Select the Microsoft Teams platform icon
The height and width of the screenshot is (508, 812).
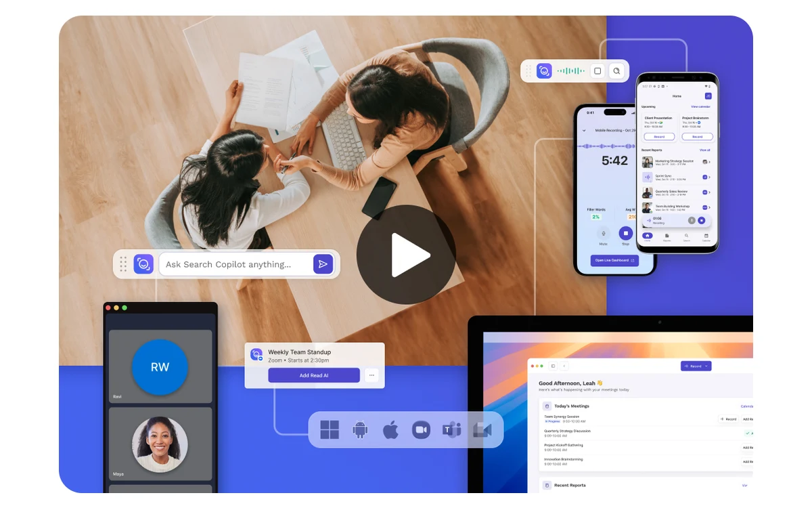click(451, 429)
